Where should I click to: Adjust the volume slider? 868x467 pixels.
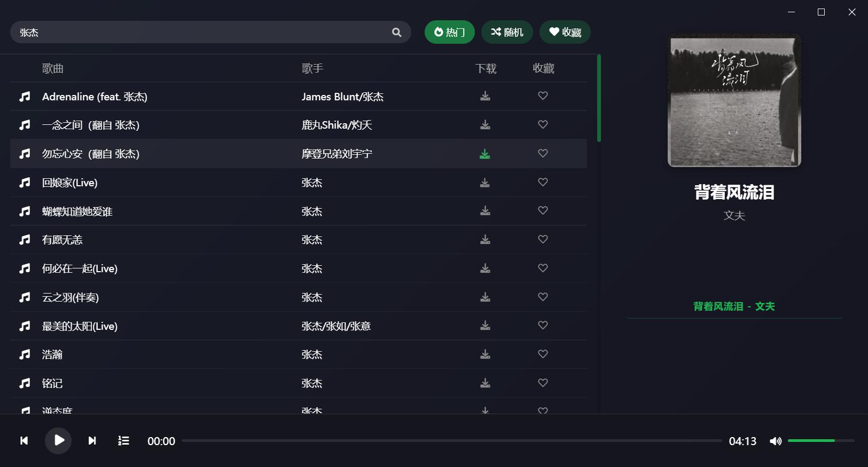[x=820, y=441]
